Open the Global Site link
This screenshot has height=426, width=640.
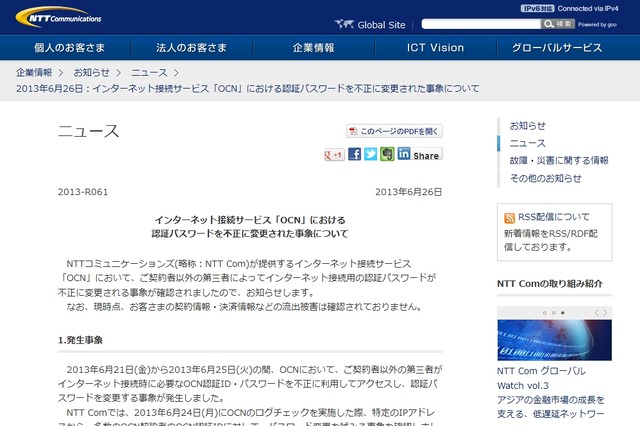[x=381, y=25]
